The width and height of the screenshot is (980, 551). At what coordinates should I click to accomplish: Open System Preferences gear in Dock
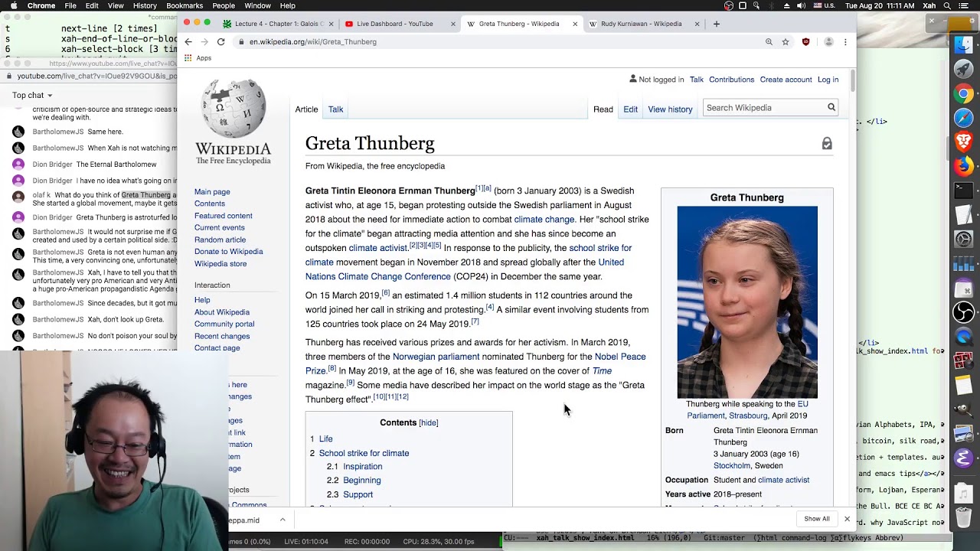click(963, 239)
